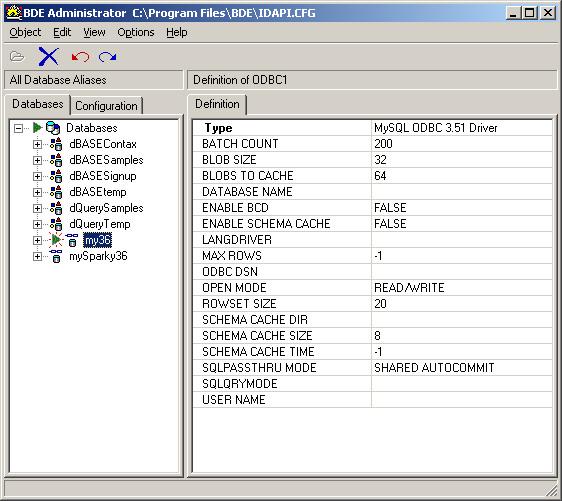Select the Definition tab
The height and width of the screenshot is (501, 562).
pyautogui.click(x=217, y=104)
